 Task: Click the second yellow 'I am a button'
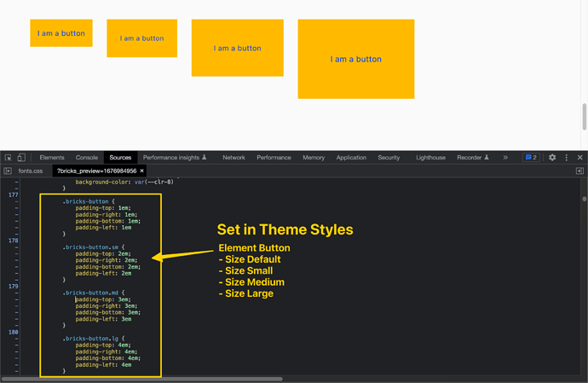click(x=141, y=38)
